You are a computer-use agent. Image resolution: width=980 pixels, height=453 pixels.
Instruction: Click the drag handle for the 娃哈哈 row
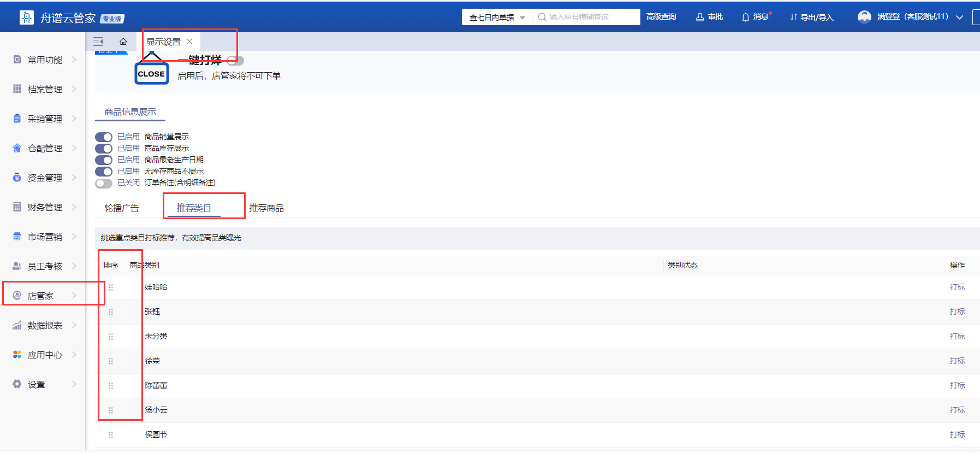pyautogui.click(x=111, y=287)
